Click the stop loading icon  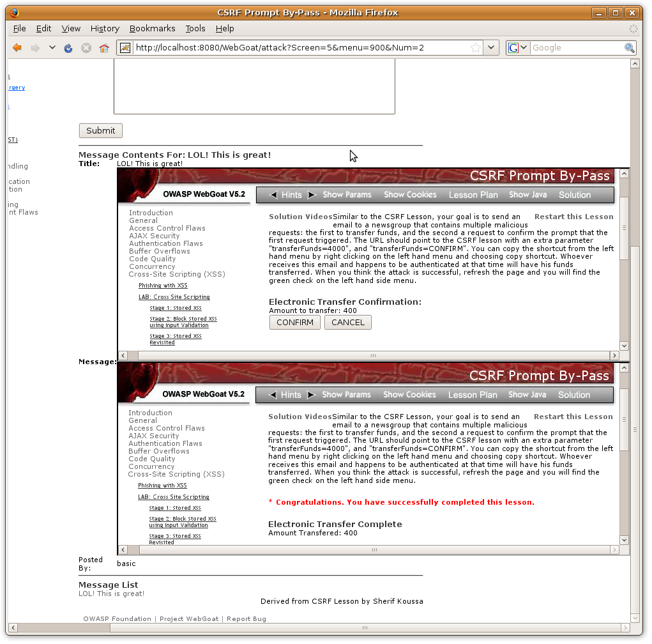(86, 48)
